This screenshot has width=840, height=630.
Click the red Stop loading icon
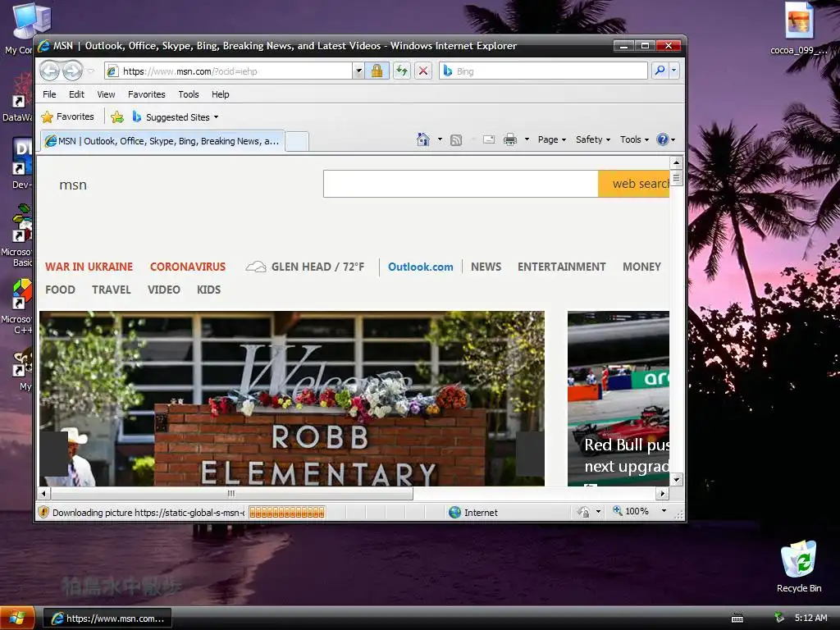pyautogui.click(x=423, y=71)
